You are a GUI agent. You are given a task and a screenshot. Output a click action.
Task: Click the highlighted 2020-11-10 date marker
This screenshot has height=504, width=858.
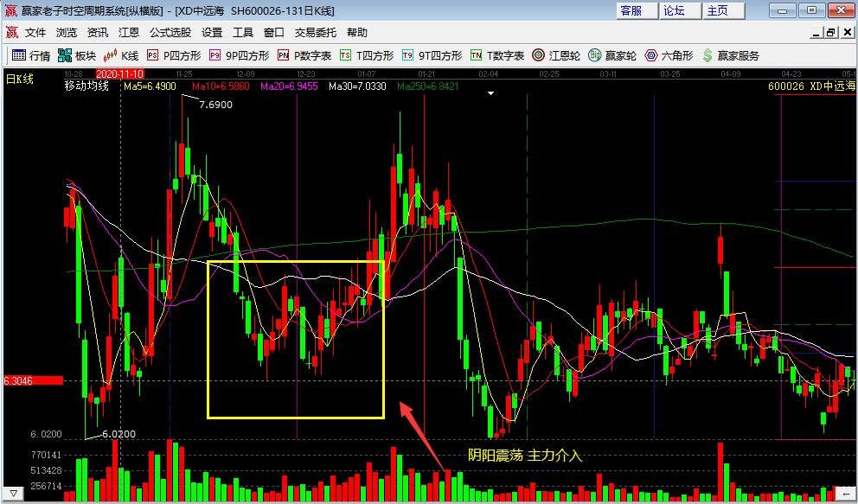pos(120,73)
